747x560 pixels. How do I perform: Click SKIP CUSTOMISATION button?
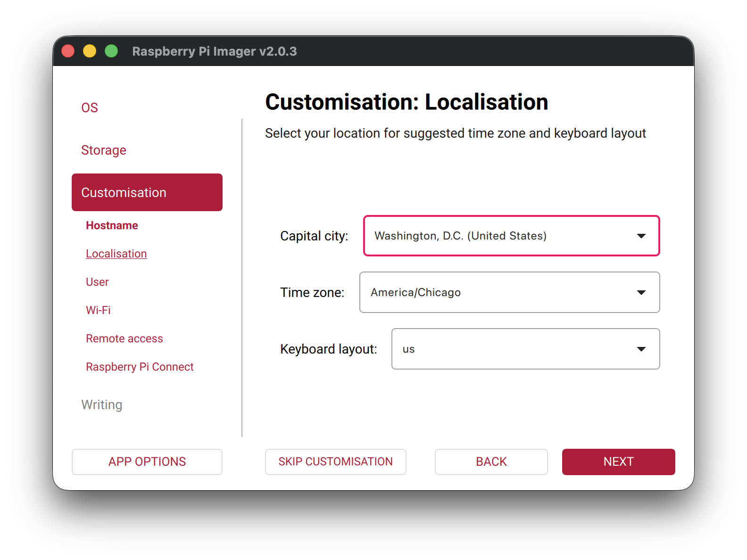[335, 461]
